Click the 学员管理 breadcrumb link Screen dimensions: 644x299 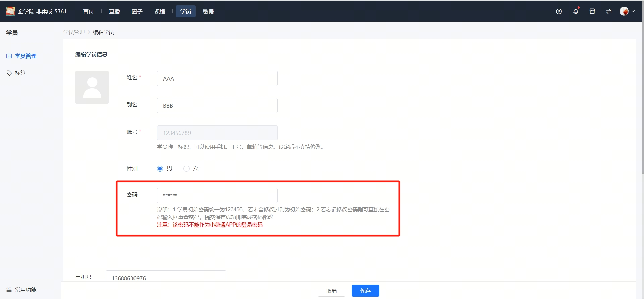[x=74, y=32]
